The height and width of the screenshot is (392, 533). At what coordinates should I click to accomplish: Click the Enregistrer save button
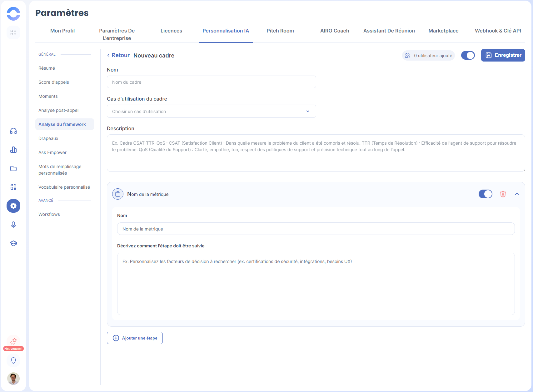tap(503, 55)
